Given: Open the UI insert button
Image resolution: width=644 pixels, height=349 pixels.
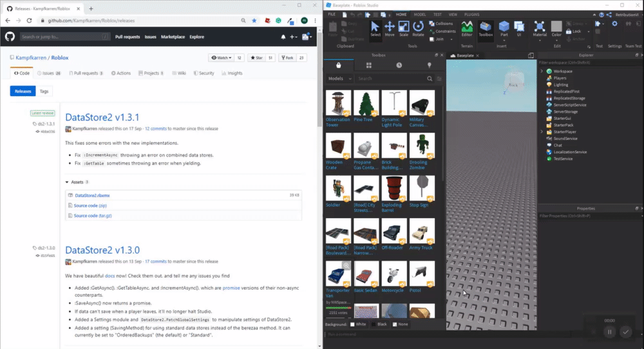Looking at the screenshot, I should click(x=519, y=29).
